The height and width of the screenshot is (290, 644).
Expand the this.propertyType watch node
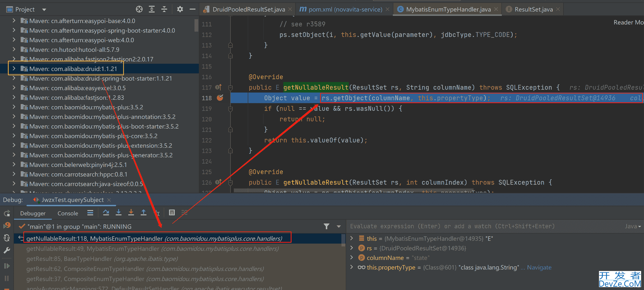click(352, 267)
